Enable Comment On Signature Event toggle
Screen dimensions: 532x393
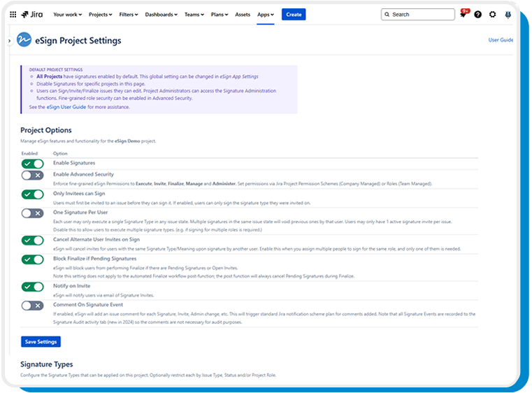click(x=33, y=306)
